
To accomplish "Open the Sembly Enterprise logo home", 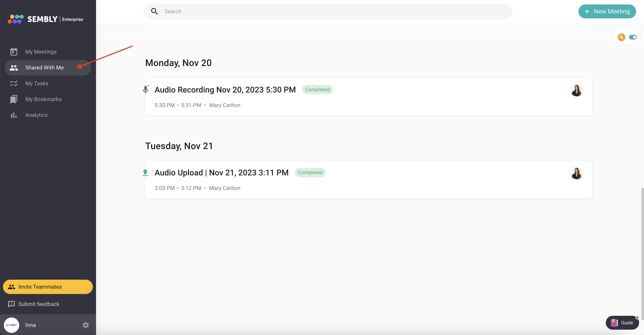I will (45, 19).
